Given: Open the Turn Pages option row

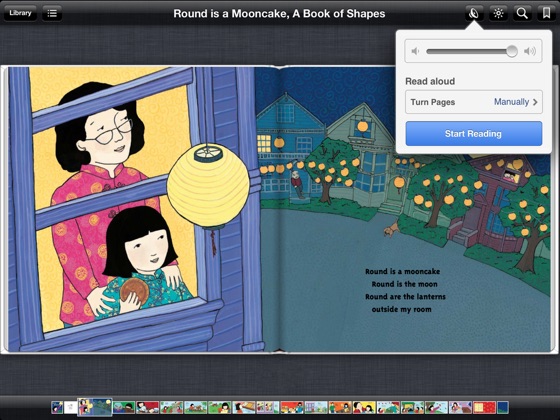Looking at the screenshot, I should click(474, 102).
